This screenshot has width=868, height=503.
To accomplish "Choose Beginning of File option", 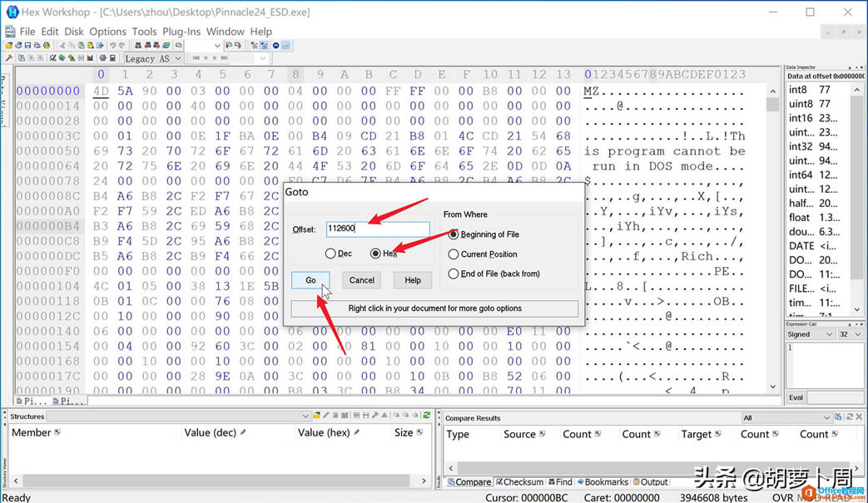I will coord(454,234).
